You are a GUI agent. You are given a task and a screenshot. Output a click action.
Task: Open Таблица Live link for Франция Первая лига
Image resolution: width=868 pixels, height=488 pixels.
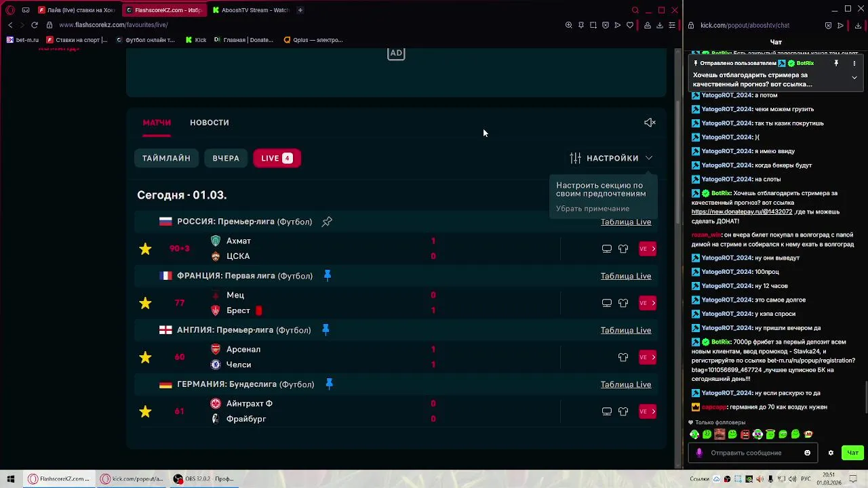click(x=626, y=276)
